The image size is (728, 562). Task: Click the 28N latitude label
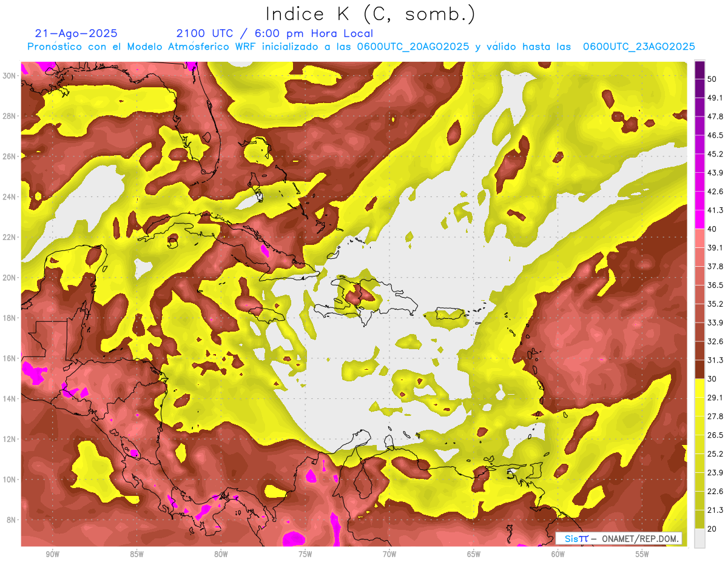[9, 116]
